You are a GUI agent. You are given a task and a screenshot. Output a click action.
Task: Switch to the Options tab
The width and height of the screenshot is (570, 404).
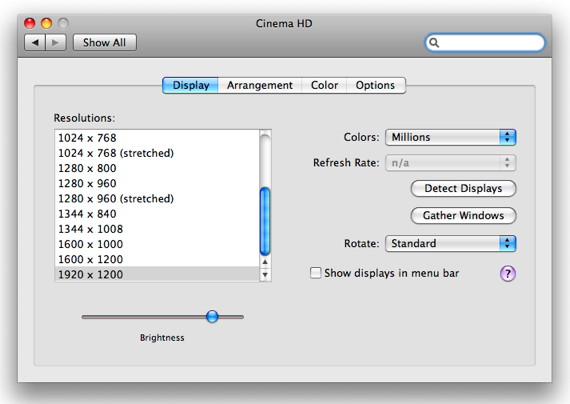coord(376,85)
